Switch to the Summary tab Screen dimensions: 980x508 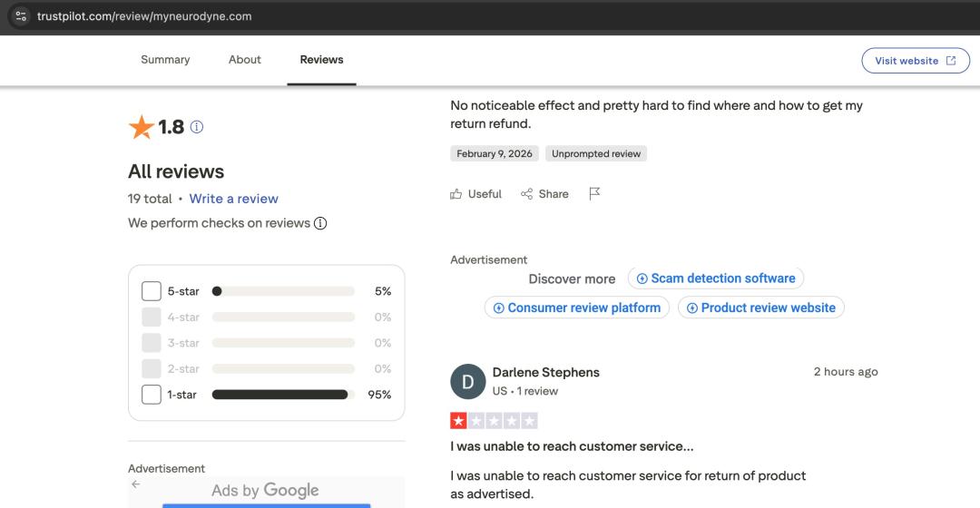pyautogui.click(x=165, y=60)
